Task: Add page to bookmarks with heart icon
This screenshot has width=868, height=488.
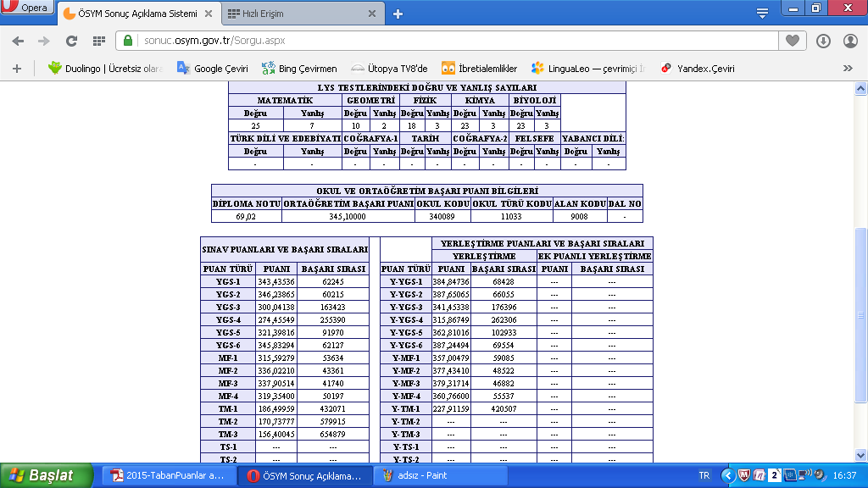Action: coord(793,41)
